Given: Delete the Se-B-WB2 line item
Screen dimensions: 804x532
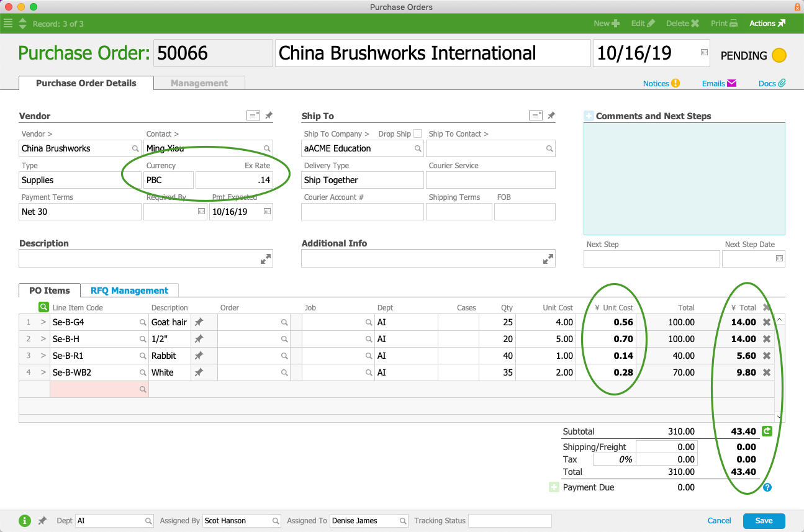Looking at the screenshot, I should click(x=767, y=372).
